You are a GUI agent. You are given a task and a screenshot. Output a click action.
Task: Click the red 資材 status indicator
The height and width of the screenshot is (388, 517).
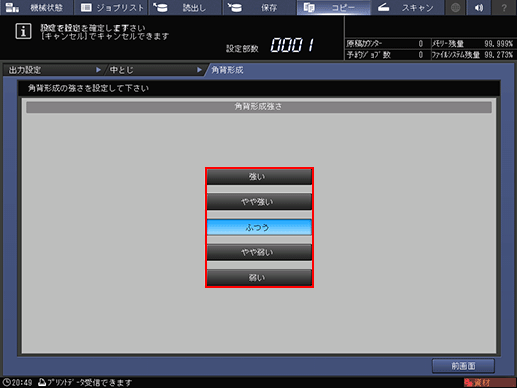pyautogui.click(x=489, y=383)
